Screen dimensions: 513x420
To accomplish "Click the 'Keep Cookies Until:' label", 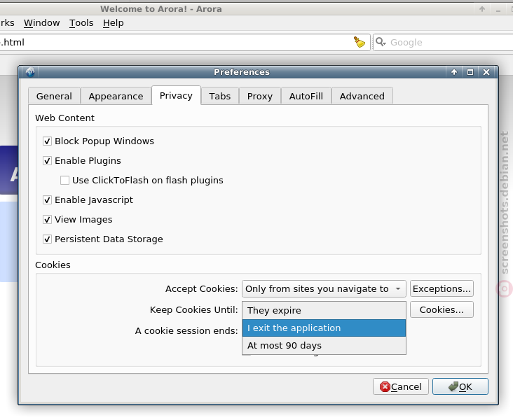I will coord(193,309).
